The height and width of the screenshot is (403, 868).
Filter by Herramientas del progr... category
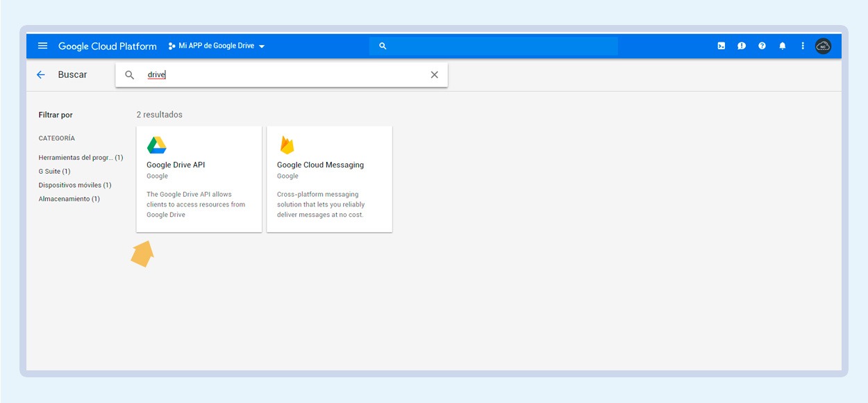coord(81,158)
